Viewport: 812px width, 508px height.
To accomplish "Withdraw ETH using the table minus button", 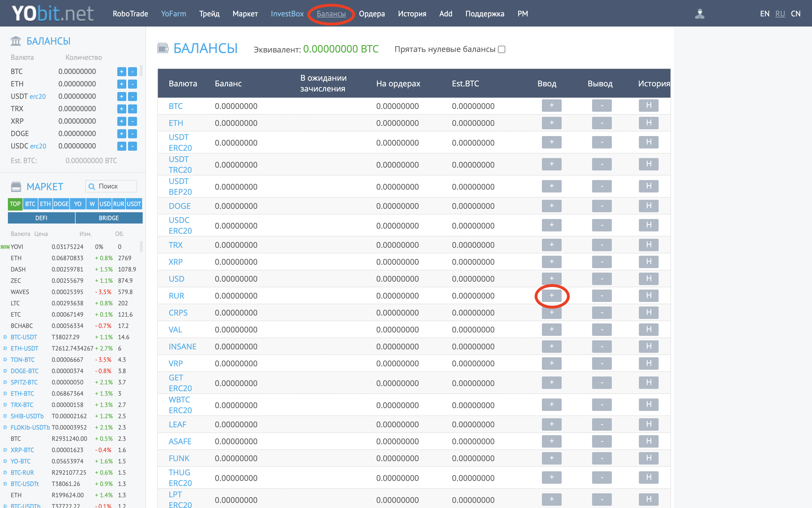I will pyautogui.click(x=602, y=123).
